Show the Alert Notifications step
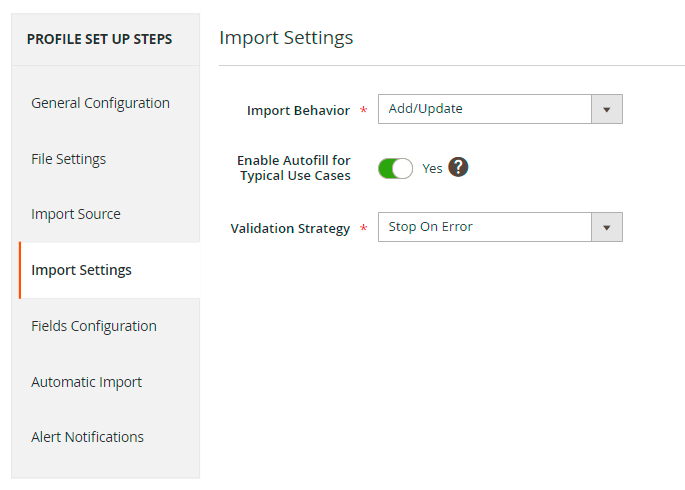This screenshot has height=490, width=685. pos(87,437)
